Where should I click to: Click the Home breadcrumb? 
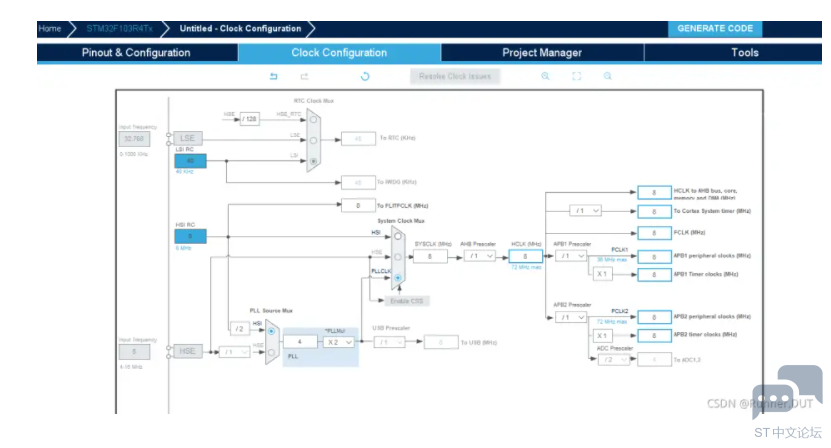click(49, 29)
